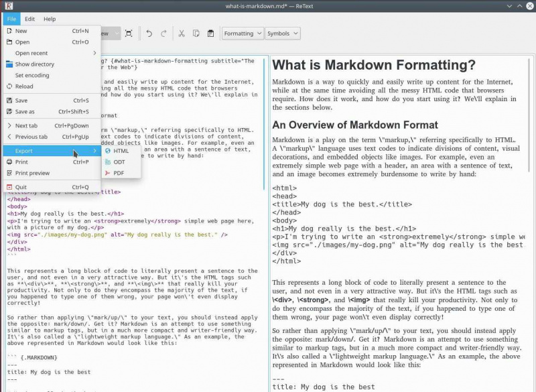
Task: Click the title bar keep-below down arrow
Action: click(x=509, y=6)
